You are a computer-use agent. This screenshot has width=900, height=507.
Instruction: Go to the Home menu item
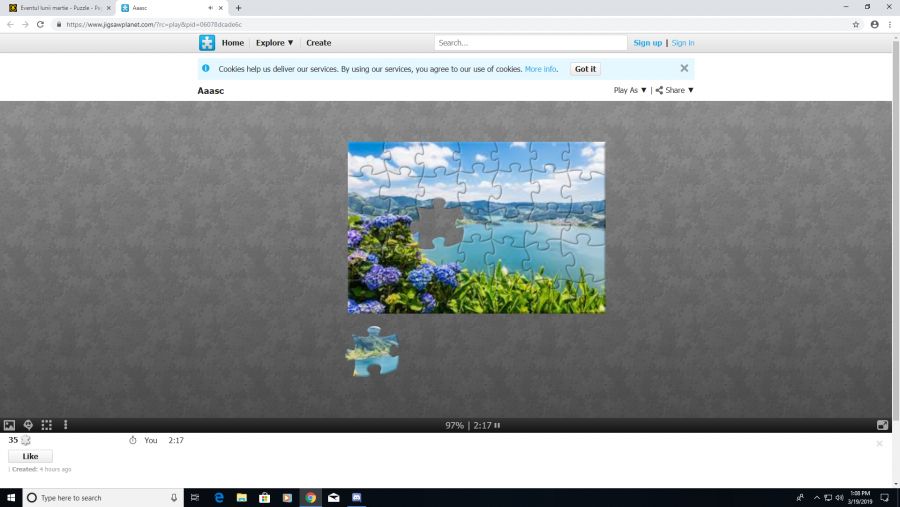pos(233,43)
